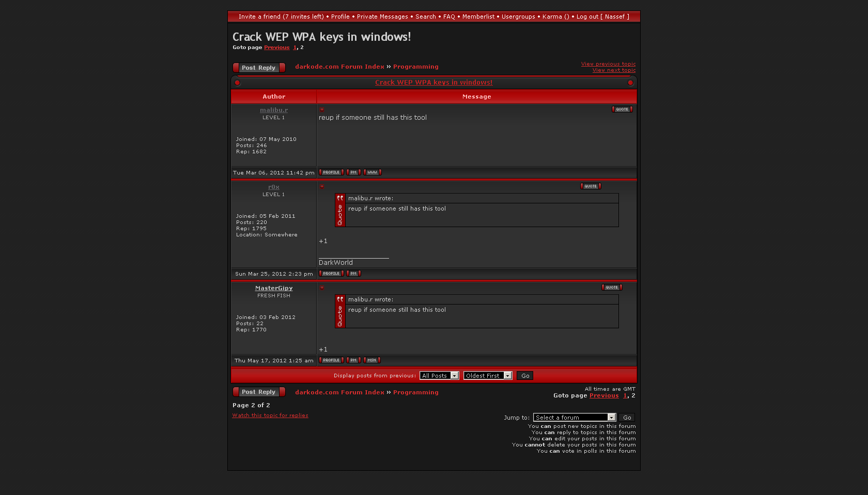Expand the All Posts dropdown
The height and width of the screenshot is (495, 868).
point(439,376)
